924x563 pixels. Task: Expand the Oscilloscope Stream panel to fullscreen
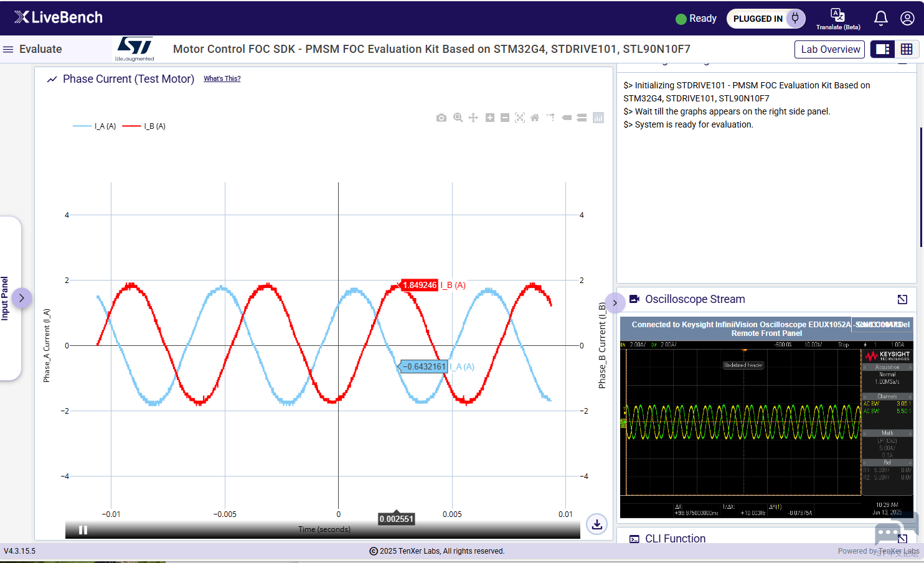pos(902,299)
